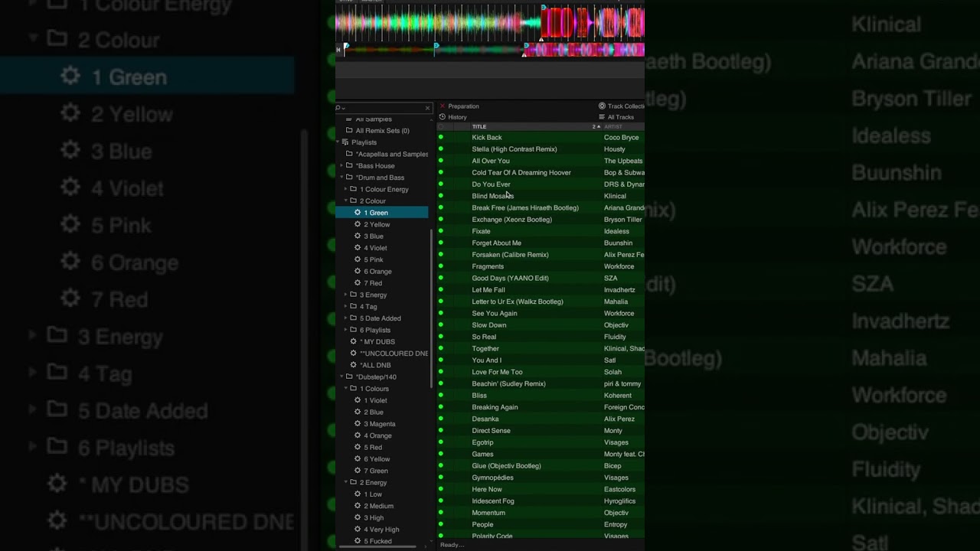The height and width of the screenshot is (551, 980).
Task: Click the Ready... status bar text
Action: pos(452,545)
